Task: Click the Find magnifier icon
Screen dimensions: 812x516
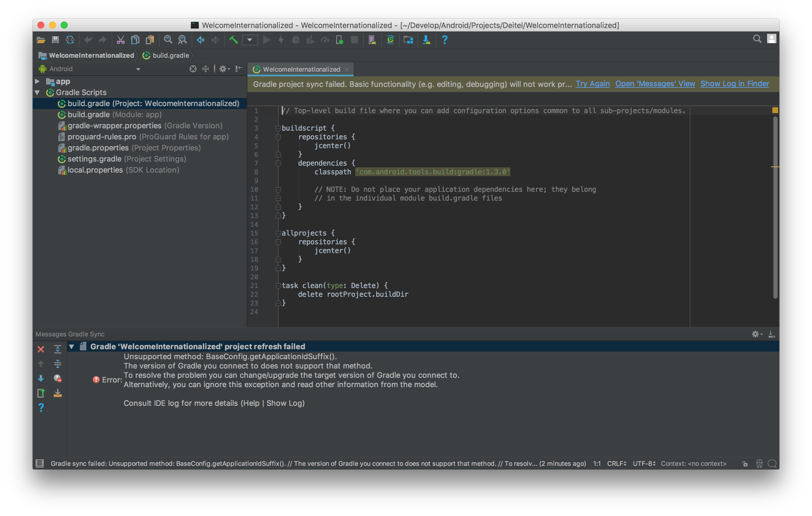Action: pyautogui.click(x=168, y=40)
